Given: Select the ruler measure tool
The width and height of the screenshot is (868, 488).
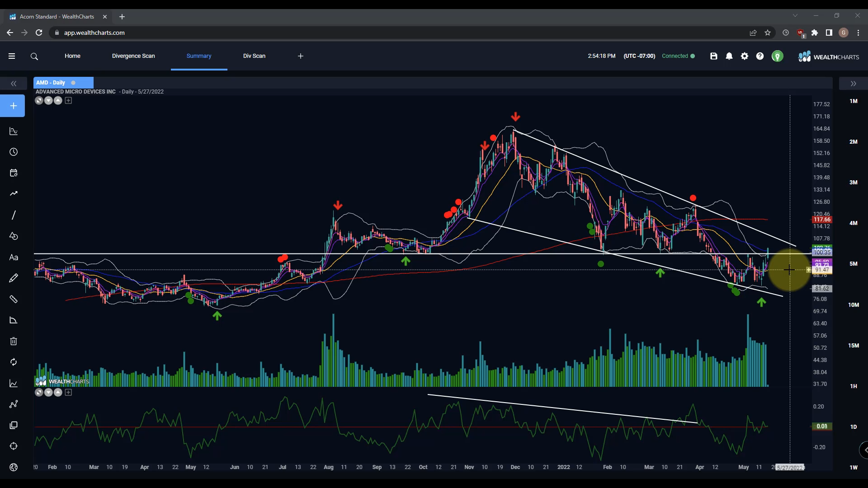Looking at the screenshot, I should [x=14, y=299].
